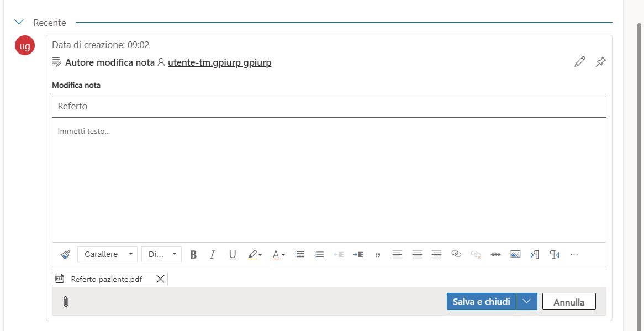Collapse the Recente section
Viewport: 644px width, 331px height.
click(x=19, y=22)
